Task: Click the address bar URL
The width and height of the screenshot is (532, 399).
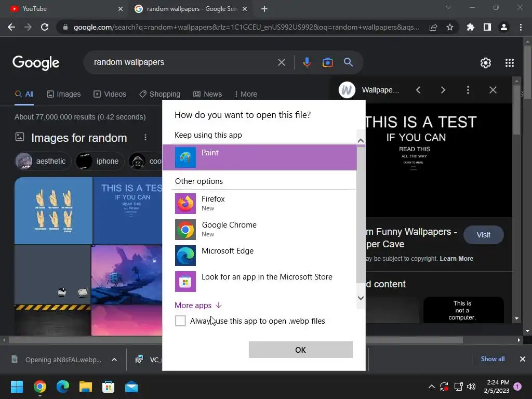Action: tap(246, 27)
